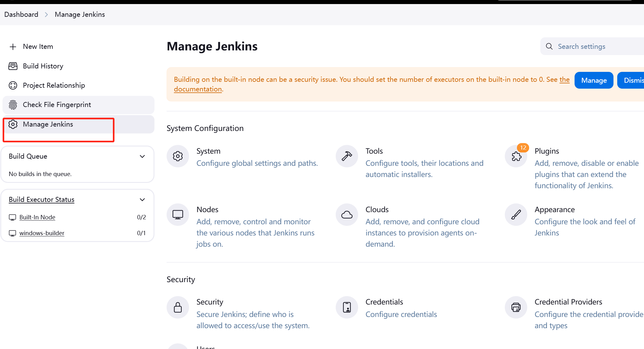644x349 pixels.
Task: Click the Manage Jenkins gear icon in sidebar
Action: tap(13, 124)
